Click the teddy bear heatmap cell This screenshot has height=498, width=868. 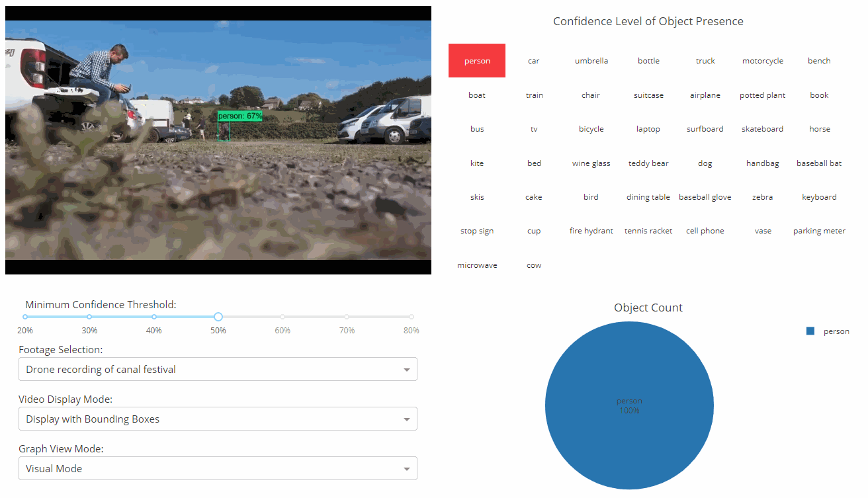point(648,163)
